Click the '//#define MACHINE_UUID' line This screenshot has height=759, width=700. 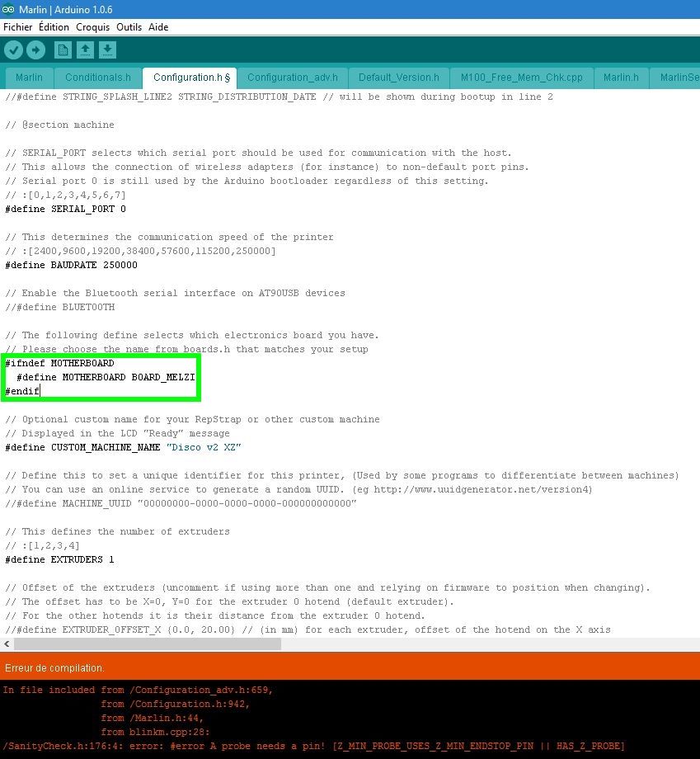click(181, 504)
